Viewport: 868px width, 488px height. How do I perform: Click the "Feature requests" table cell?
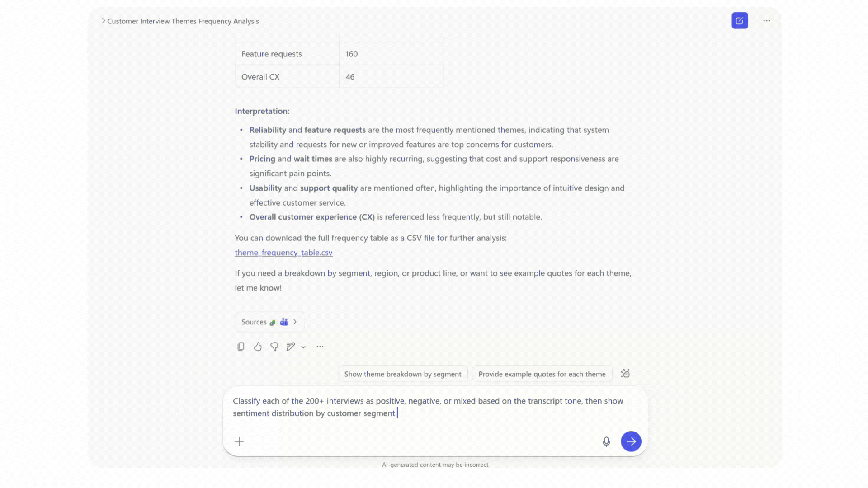click(x=287, y=54)
